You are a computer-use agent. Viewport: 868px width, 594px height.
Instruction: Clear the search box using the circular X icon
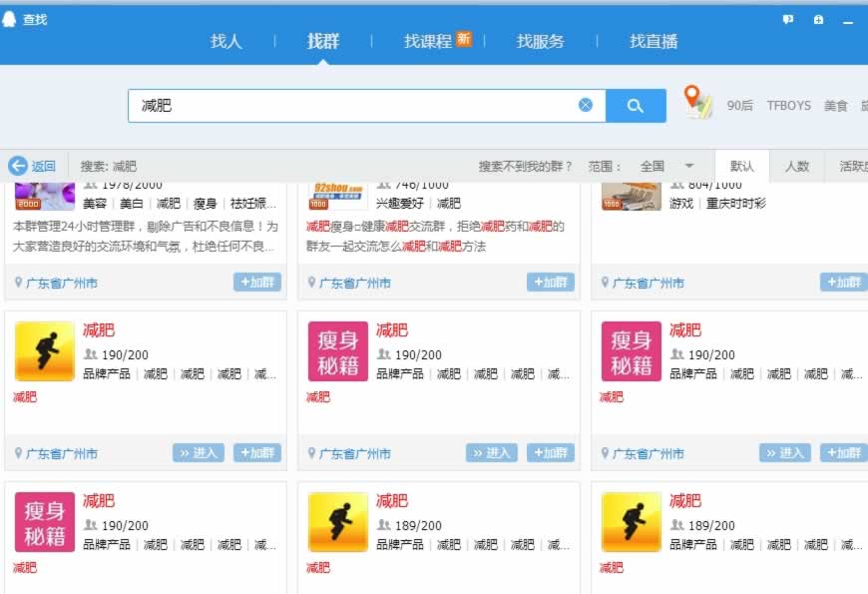588,105
